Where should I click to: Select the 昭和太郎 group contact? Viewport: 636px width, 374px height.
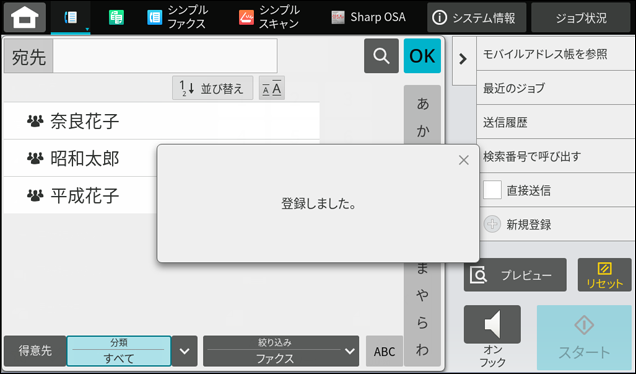[x=80, y=158]
